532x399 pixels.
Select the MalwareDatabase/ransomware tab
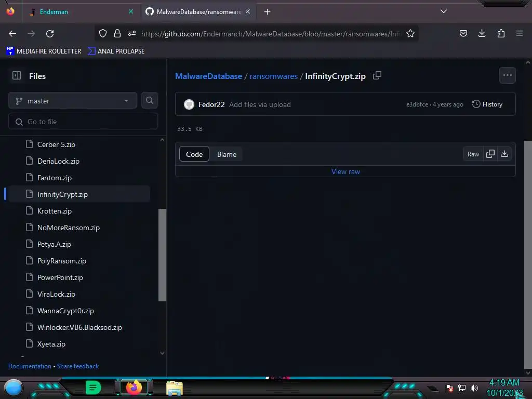click(x=198, y=12)
